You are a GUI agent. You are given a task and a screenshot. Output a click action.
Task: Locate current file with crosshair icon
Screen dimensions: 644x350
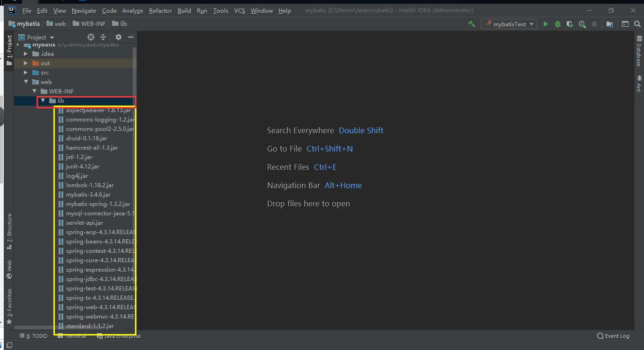(91, 37)
